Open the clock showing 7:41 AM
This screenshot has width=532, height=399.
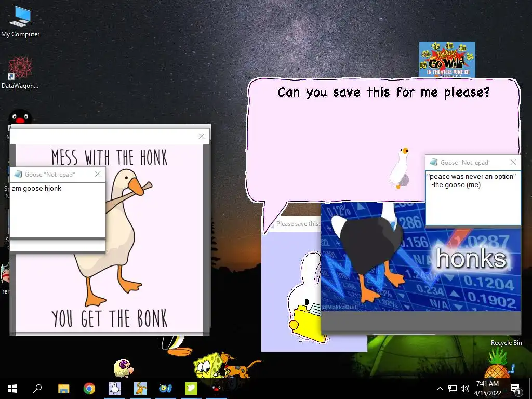pos(487,389)
